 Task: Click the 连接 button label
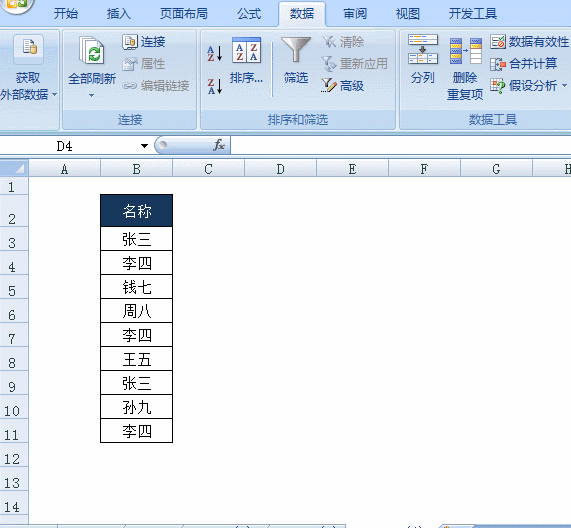[153, 42]
